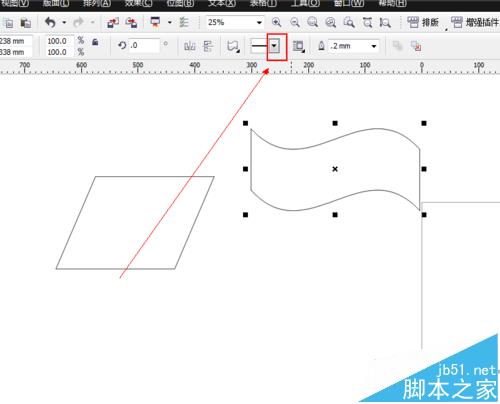Click the middle-left selection handle of flag shape
This screenshot has width=500, height=404.
pos(246,169)
